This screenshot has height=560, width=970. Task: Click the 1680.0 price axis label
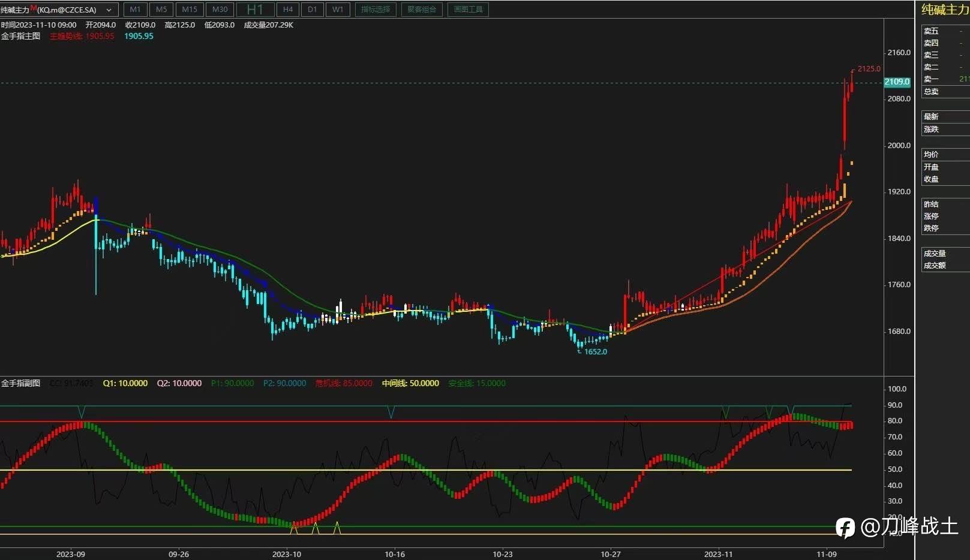pos(899,332)
